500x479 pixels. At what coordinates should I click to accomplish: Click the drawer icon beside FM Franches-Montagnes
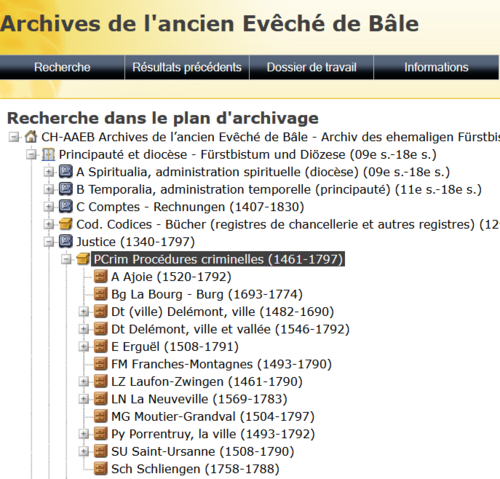point(101,364)
